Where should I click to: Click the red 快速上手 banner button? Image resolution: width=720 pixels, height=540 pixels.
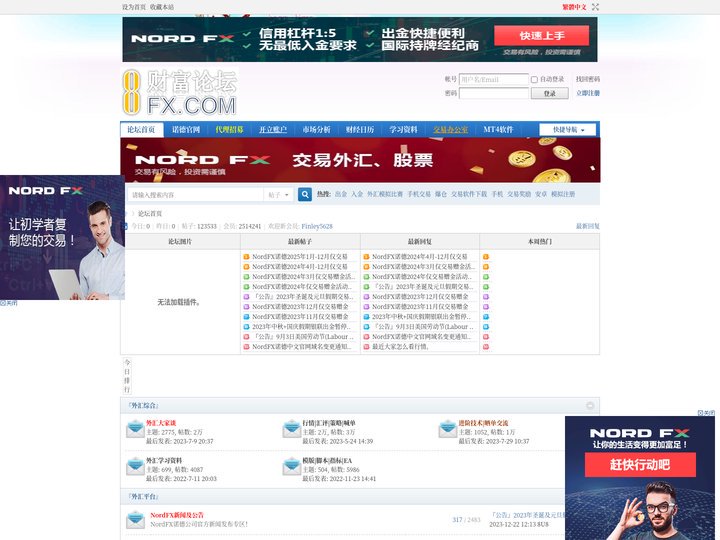541,35
